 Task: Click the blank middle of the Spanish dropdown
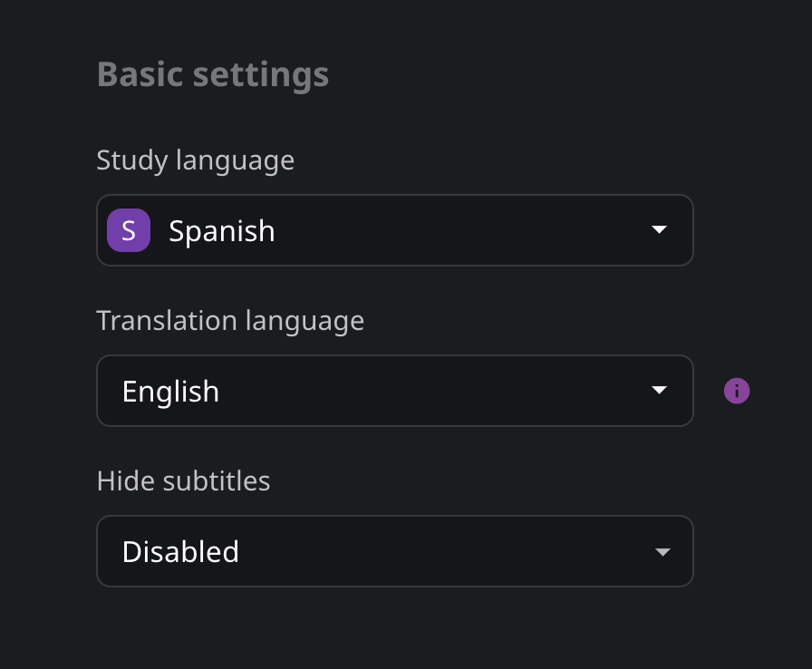tap(461, 230)
